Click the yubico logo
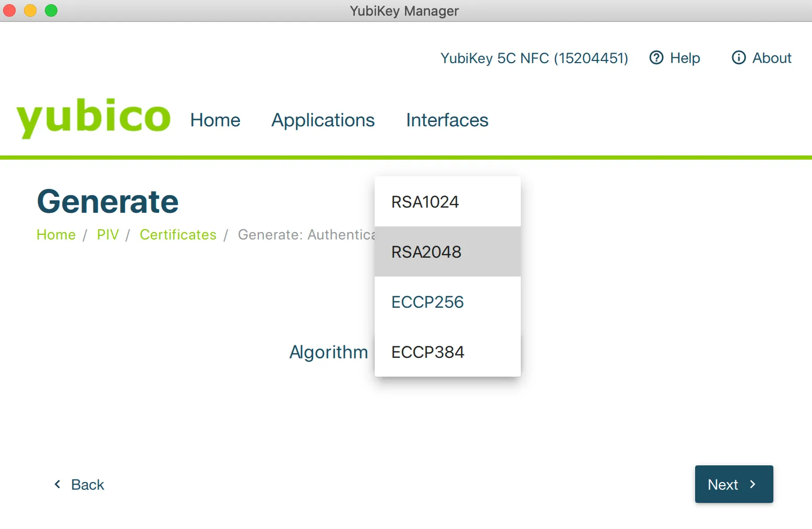 point(93,117)
